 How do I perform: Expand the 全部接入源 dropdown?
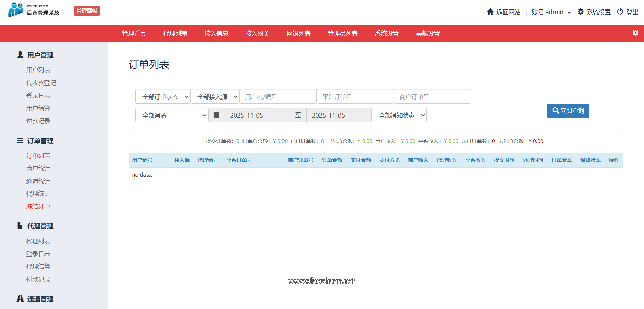(215, 97)
